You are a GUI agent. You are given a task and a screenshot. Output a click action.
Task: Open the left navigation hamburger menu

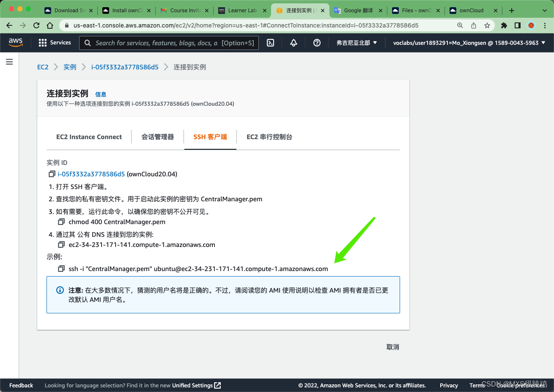(9, 61)
